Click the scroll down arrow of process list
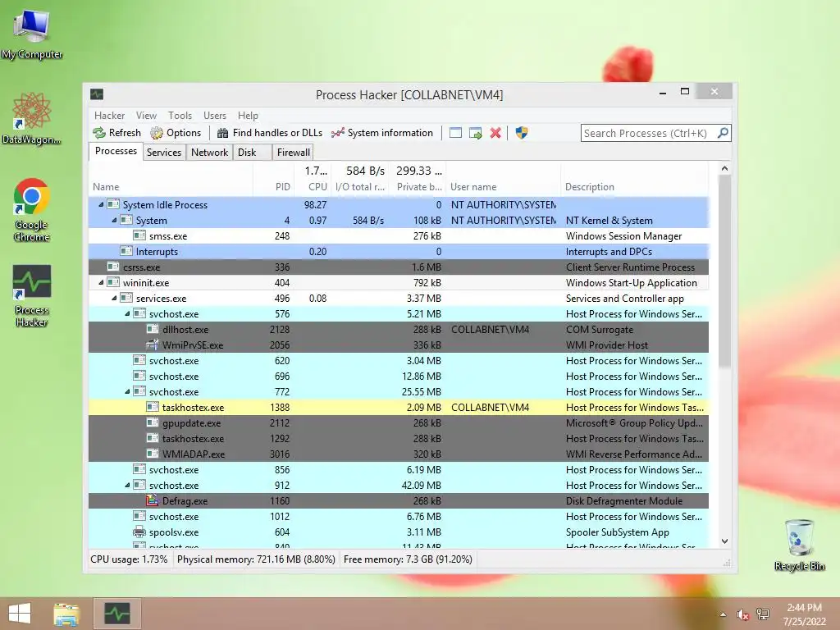The width and height of the screenshot is (840, 630). pyautogui.click(x=724, y=541)
